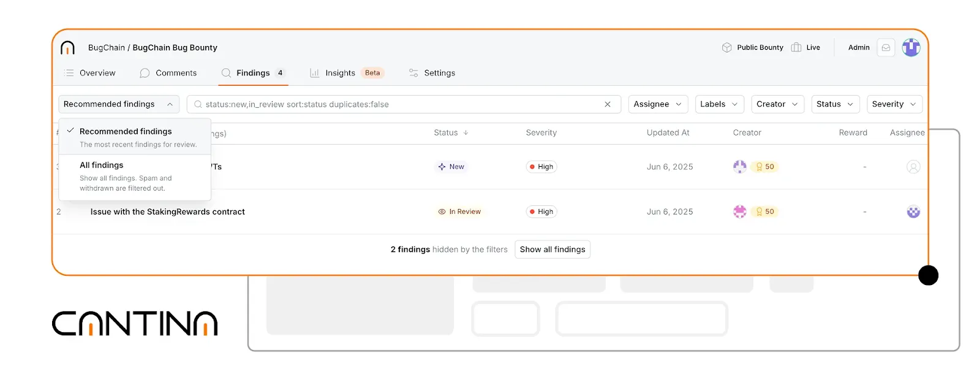Viewport: 980px width, 380px height.
Task: Collapse the Recommended findings dropdown
Action: click(x=119, y=104)
